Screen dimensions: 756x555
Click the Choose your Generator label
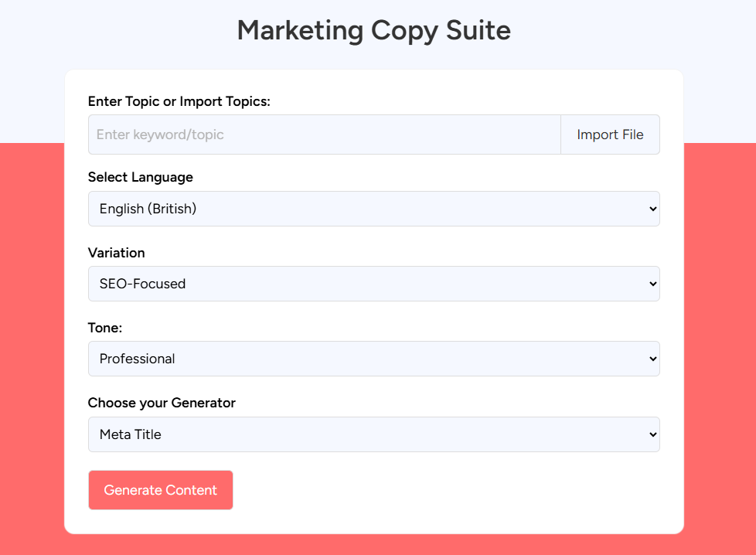pos(162,403)
